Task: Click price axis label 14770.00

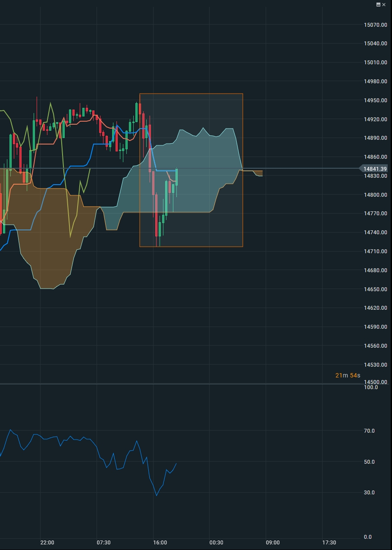Action: (375, 214)
